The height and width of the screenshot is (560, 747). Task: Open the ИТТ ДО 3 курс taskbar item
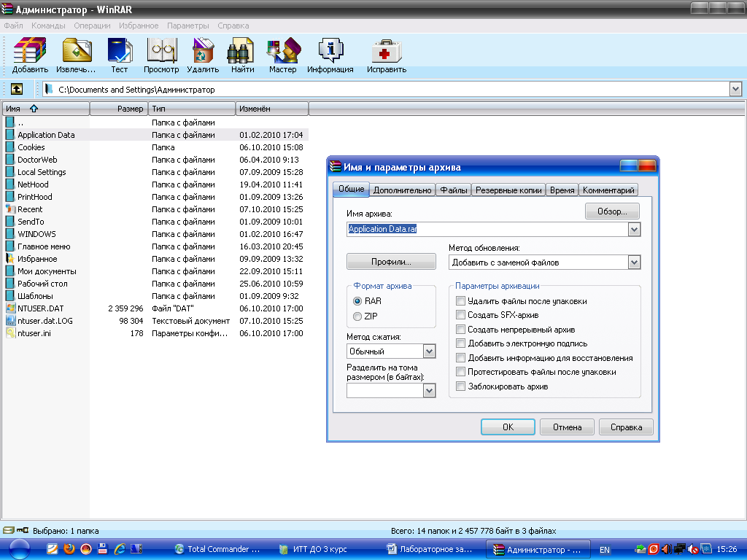(x=314, y=549)
